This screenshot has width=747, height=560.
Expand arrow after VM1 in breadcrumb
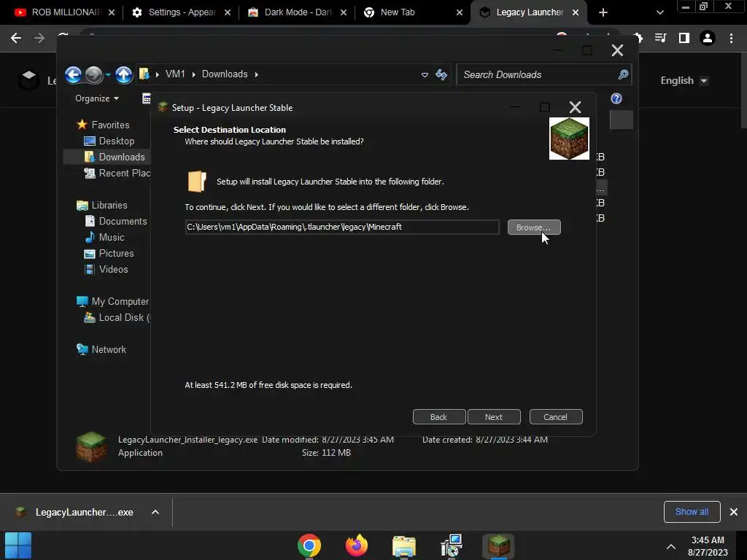click(x=193, y=75)
